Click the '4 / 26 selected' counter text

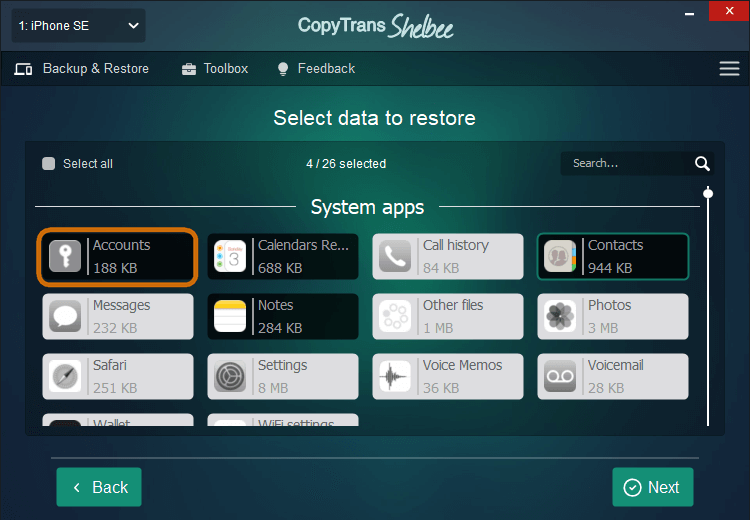coord(346,164)
